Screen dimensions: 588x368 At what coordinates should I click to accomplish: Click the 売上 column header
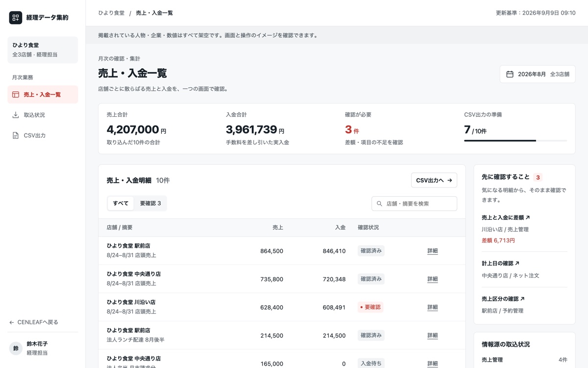[x=278, y=228]
